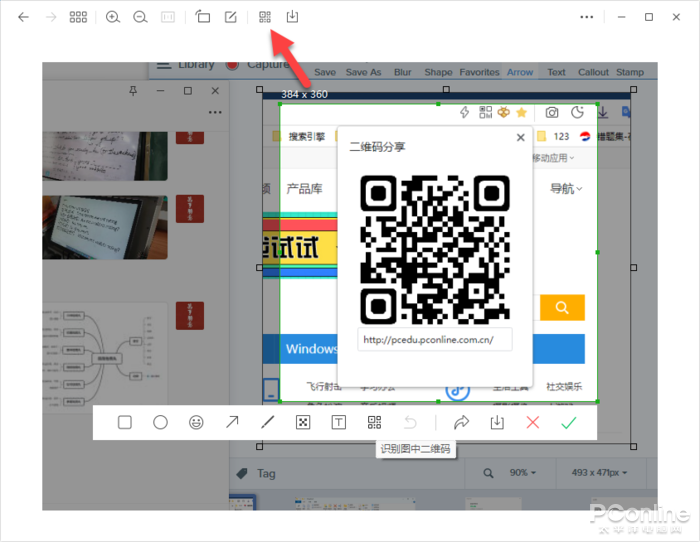Undo the last annotation
This screenshot has height=542, width=700.
pos(410,422)
